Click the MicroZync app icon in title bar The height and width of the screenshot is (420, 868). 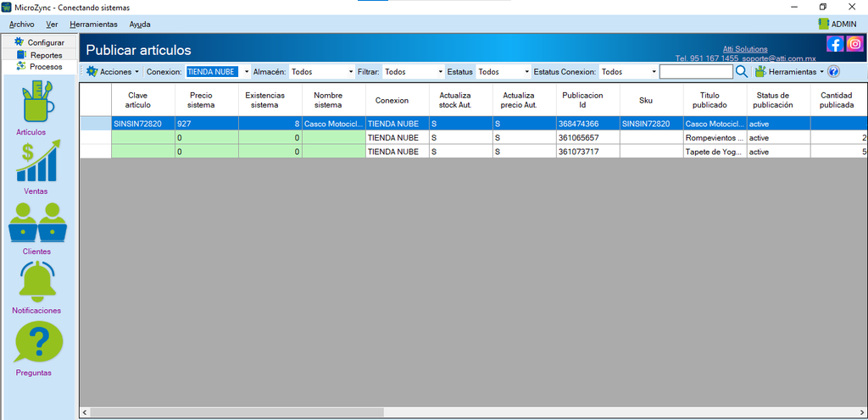(x=7, y=7)
